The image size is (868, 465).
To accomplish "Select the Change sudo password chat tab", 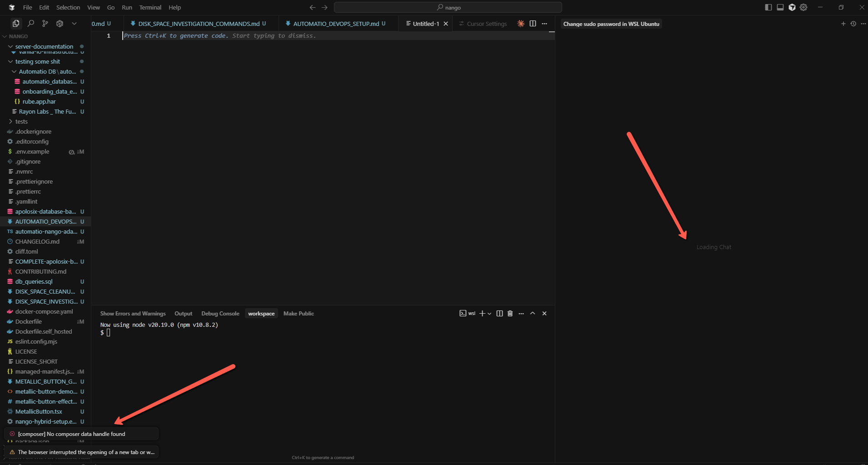I will (611, 24).
